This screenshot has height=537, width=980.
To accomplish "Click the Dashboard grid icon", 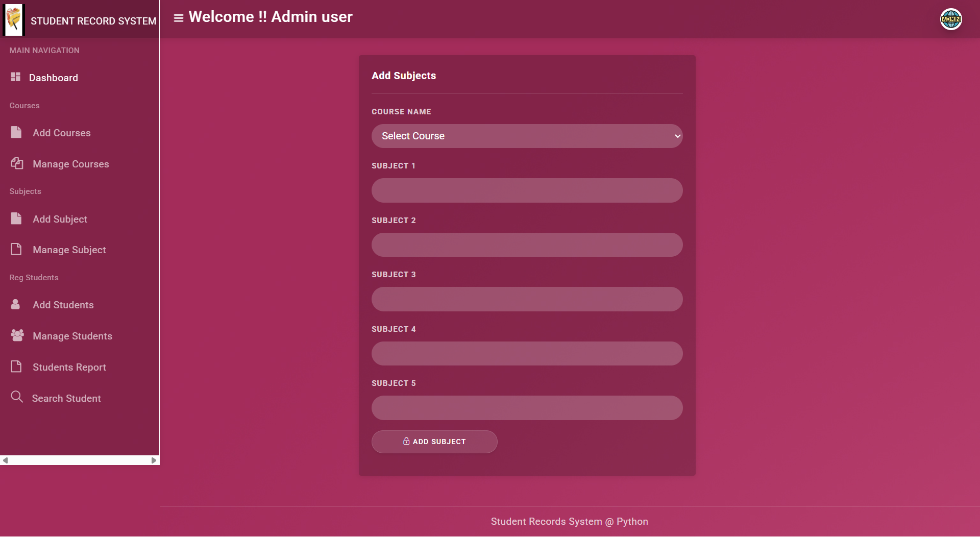I will (16, 77).
